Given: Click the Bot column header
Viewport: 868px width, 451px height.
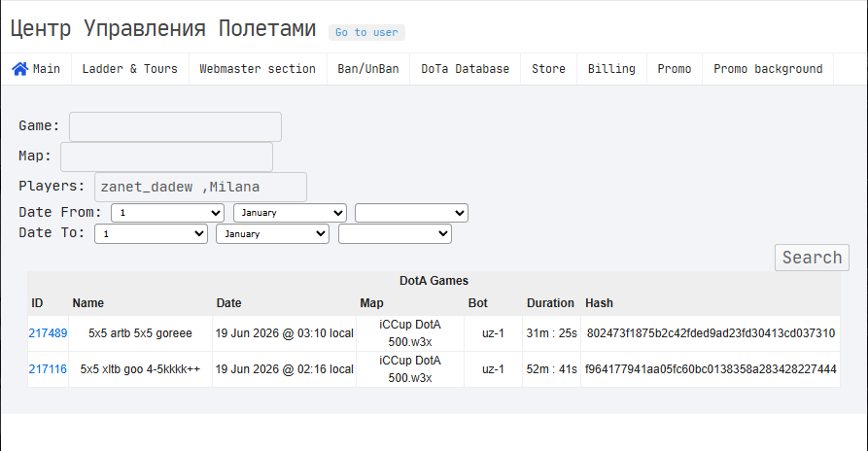Looking at the screenshot, I should coord(477,303).
